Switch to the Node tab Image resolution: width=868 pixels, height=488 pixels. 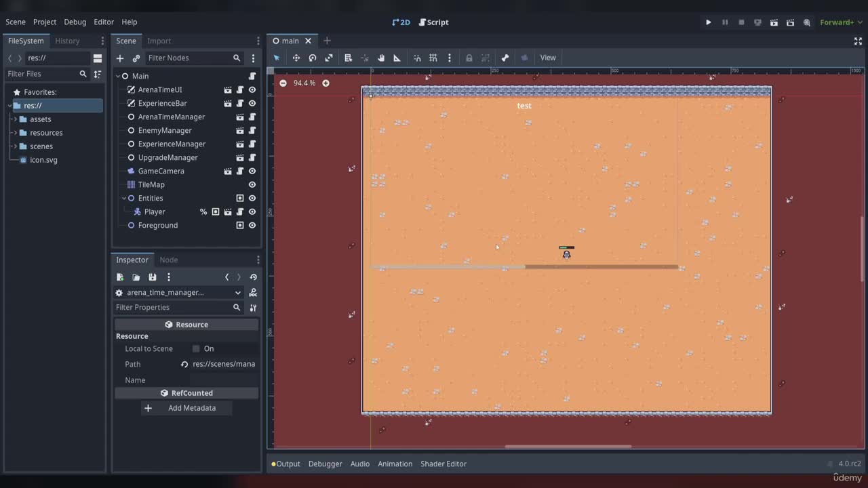169,260
